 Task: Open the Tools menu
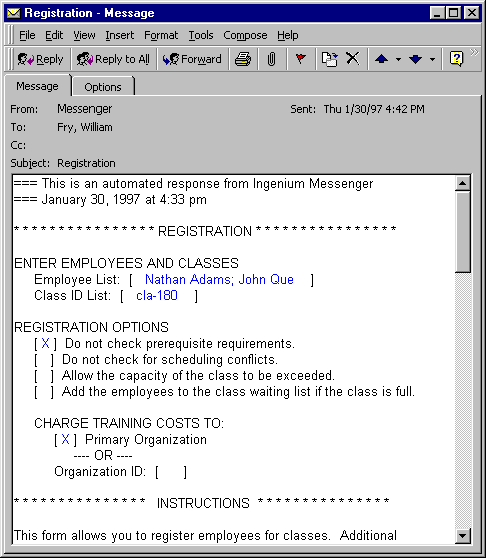pos(201,35)
